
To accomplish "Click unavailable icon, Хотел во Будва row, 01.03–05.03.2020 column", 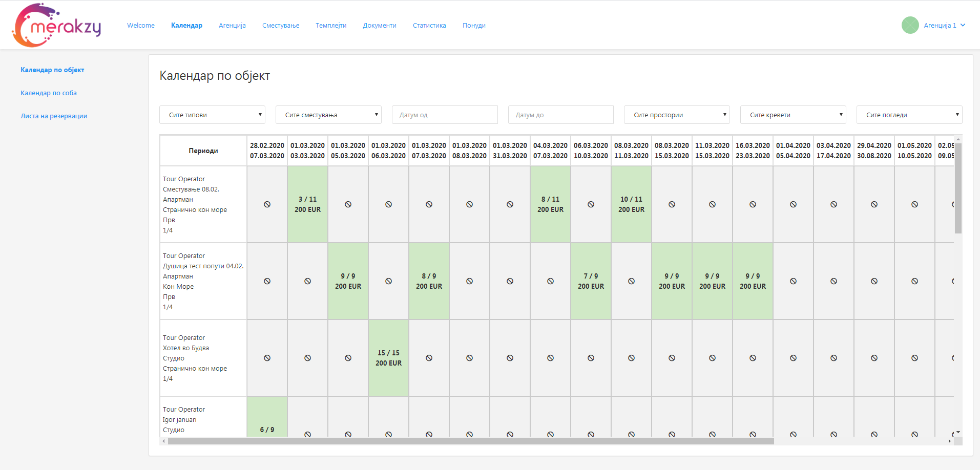I will [x=348, y=358].
